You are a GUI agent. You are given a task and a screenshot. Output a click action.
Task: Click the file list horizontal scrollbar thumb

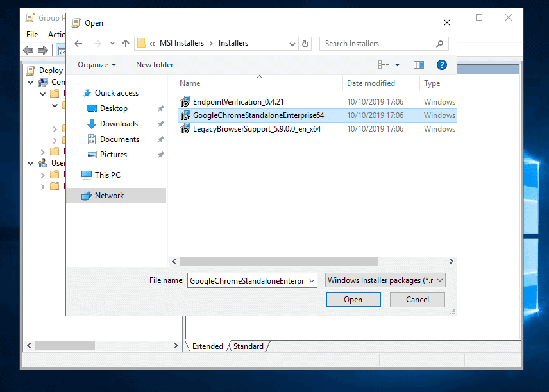(x=279, y=261)
